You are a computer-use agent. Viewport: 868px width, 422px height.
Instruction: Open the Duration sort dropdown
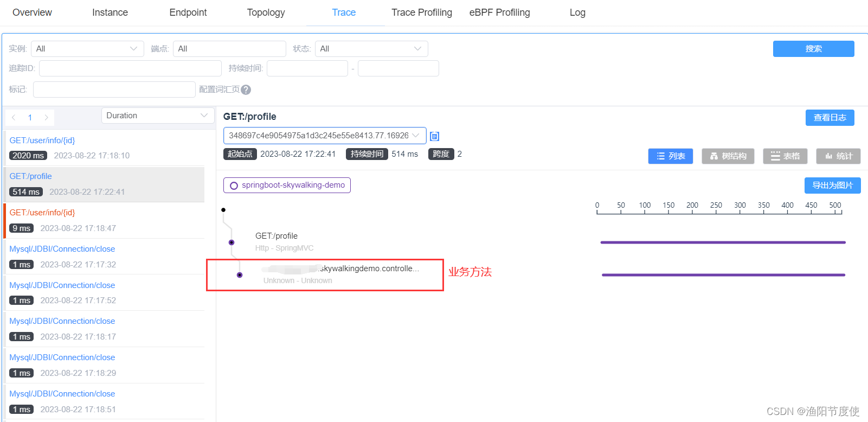pyautogui.click(x=158, y=116)
